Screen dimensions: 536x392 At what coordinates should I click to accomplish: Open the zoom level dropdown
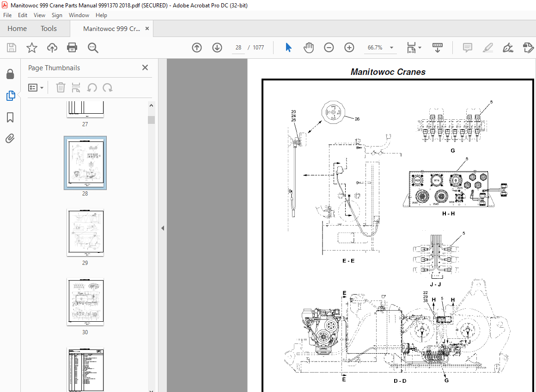[392, 48]
